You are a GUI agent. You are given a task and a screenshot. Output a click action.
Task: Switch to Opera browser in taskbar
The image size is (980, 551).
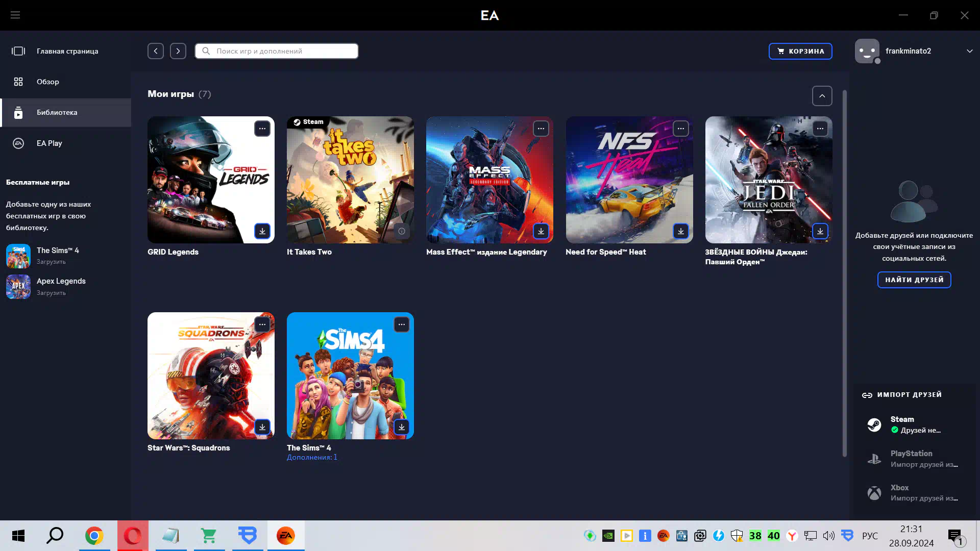(x=133, y=536)
